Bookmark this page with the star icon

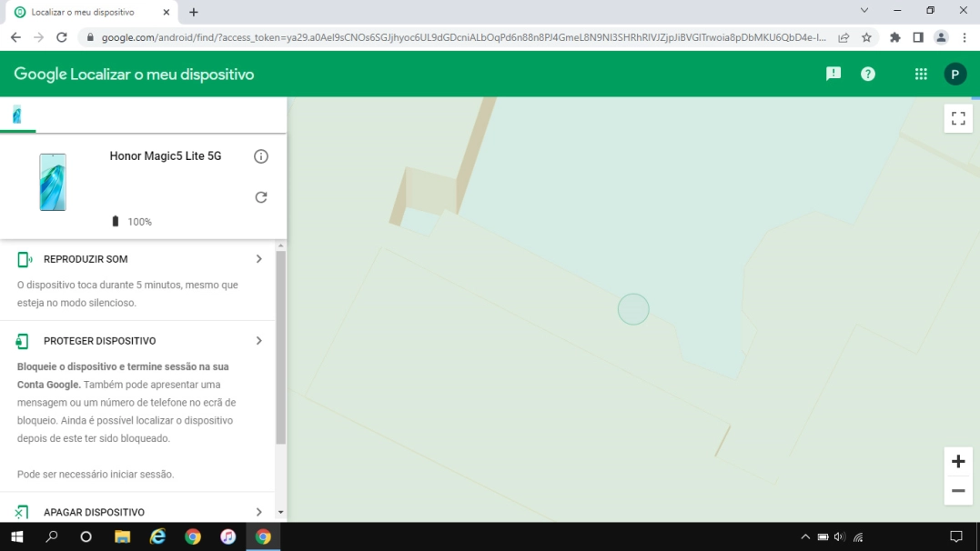click(867, 37)
